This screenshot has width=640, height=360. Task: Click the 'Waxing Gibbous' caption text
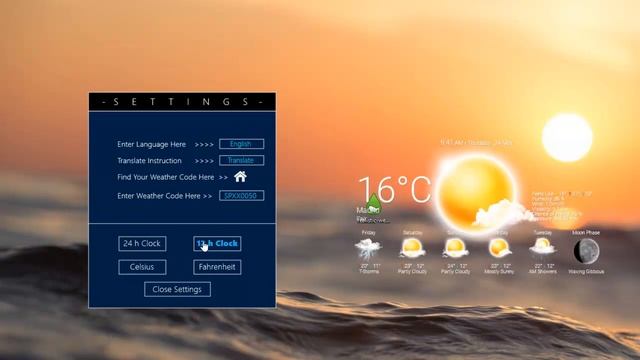pyautogui.click(x=586, y=271)
